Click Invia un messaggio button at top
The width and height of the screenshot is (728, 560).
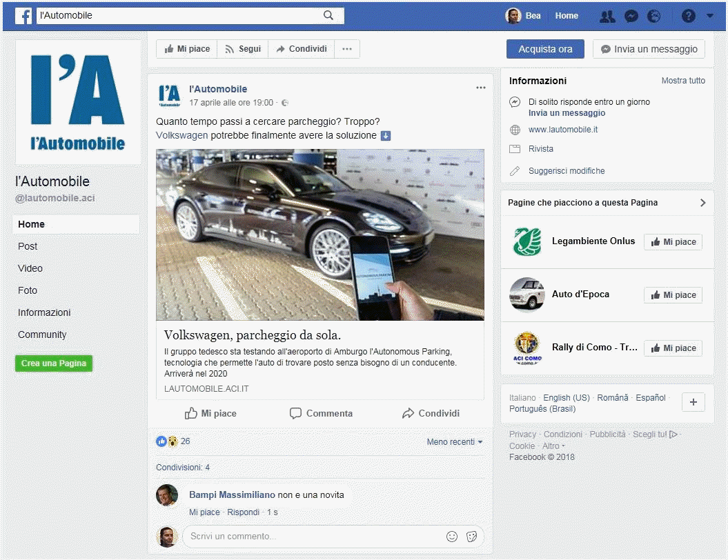pyautogui.click(x=649, y=49)
